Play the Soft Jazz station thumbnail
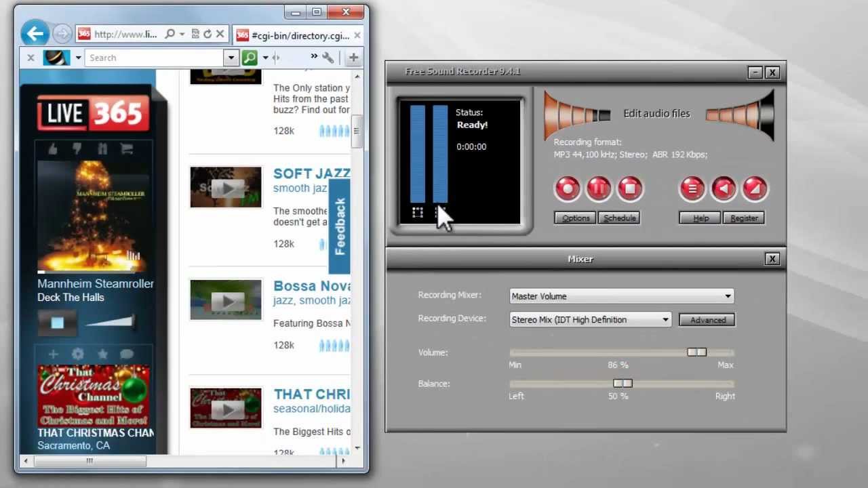This screenshot has width=868, height=488. [x=226, y=187]
